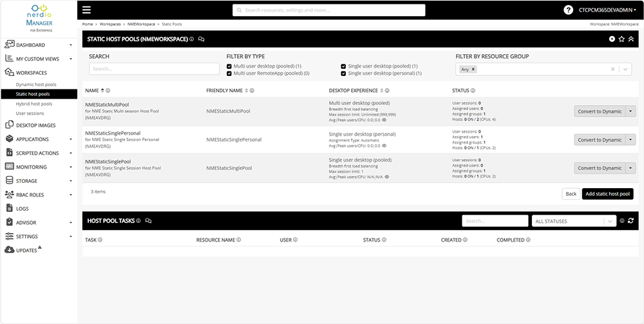Click the Storage sidebar icon

[x=10, y=181]
